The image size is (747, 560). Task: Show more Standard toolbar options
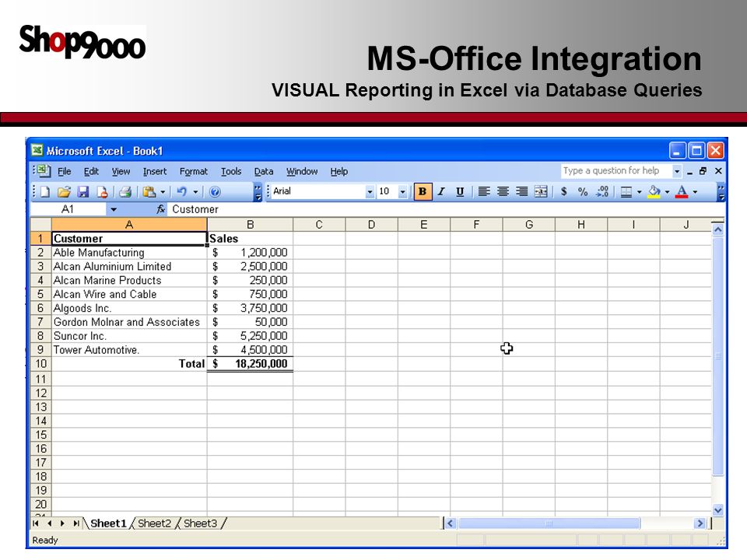pos(258,192)
